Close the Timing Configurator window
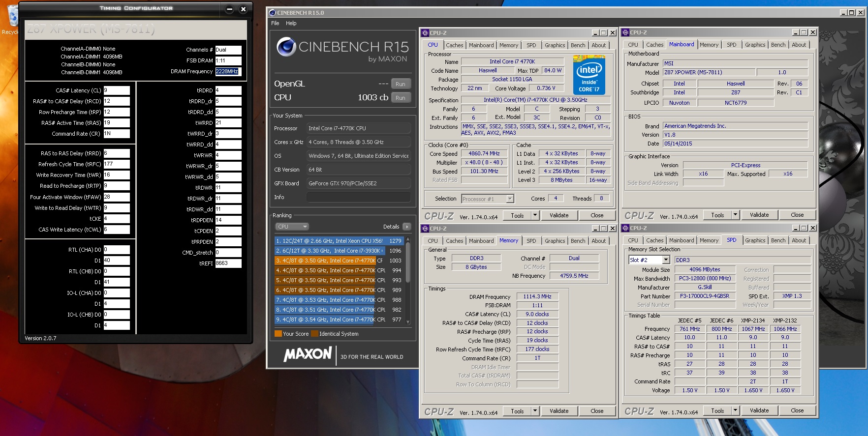 coord(243,9)
